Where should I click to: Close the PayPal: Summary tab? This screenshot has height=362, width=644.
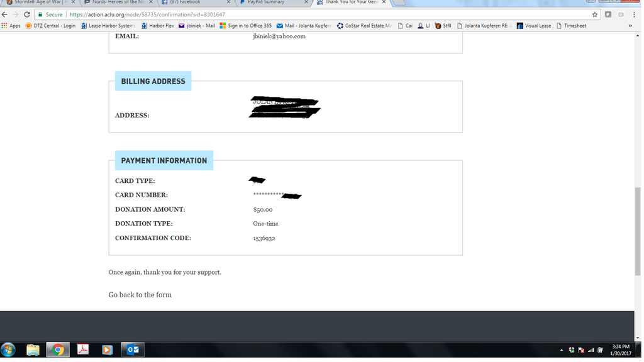click(306, 2)
